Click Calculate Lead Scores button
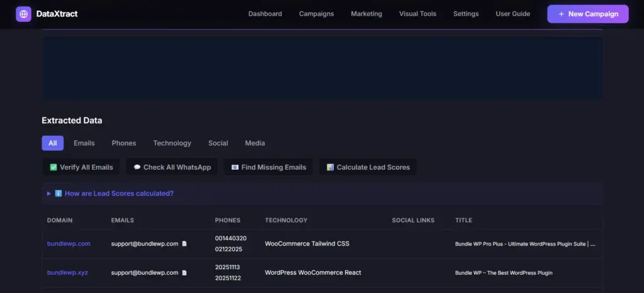644x293 pixels. tap(368, 167)
